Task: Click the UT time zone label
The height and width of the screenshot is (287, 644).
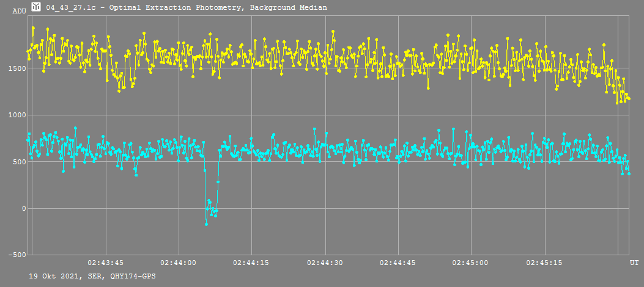Action: click(x=634, y=263)
